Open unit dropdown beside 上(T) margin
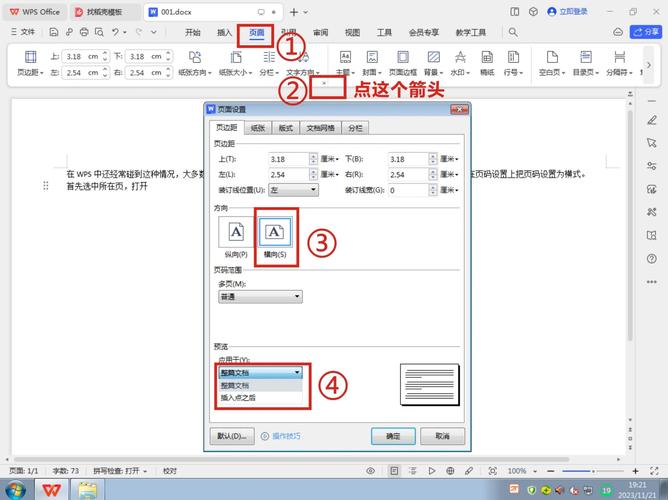The height and width of the screenshot is (500, 668). (330, 159)
